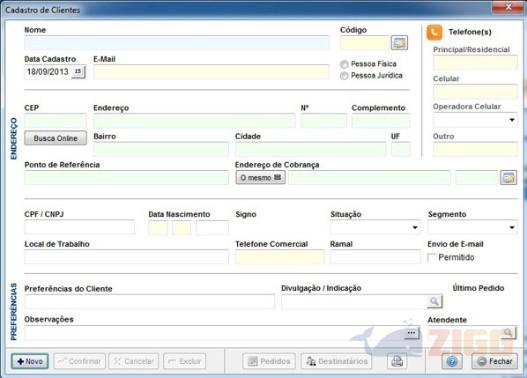
Task: Open the Pedidos button
Action: [x=269, y=361]
